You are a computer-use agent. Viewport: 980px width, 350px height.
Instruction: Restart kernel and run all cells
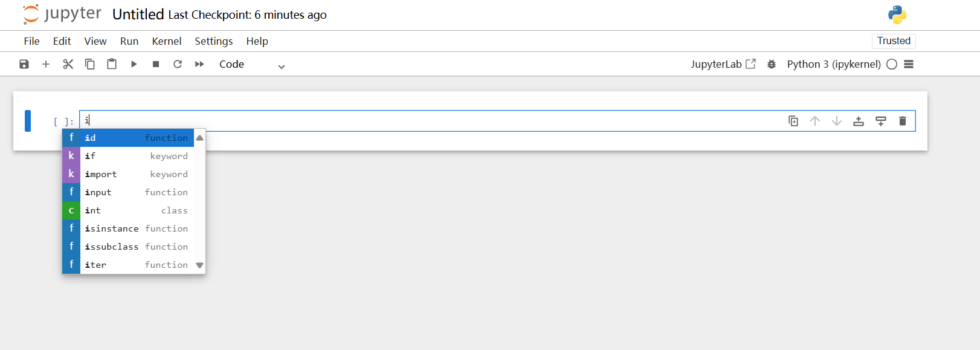[x=199, y=64]
